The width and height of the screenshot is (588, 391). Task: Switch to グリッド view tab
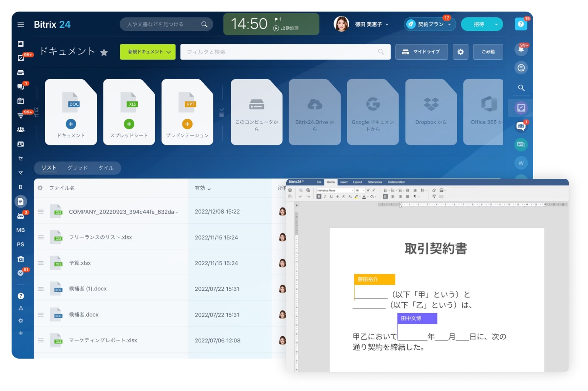point(78,168)
